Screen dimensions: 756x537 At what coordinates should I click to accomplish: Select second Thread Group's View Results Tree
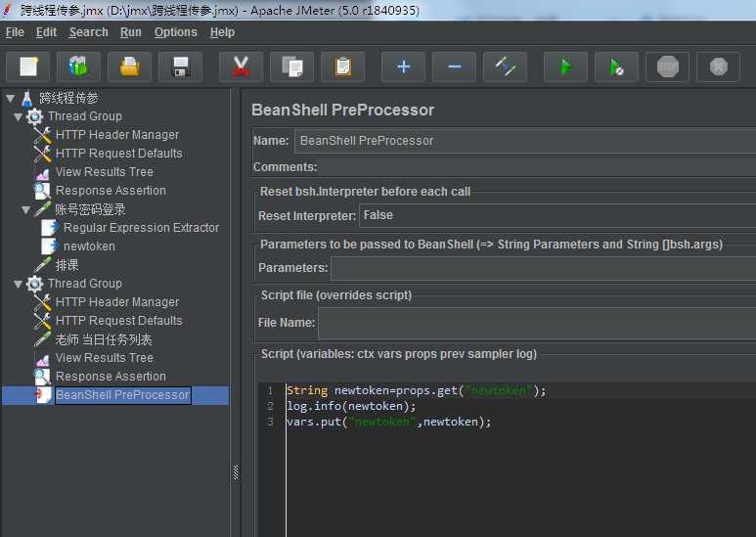105,358
